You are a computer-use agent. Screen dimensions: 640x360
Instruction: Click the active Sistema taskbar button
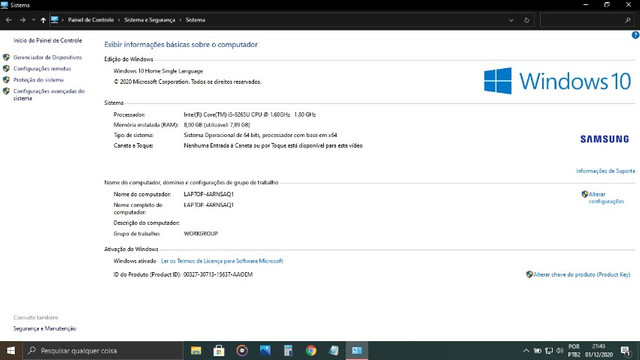coord(357,351)
